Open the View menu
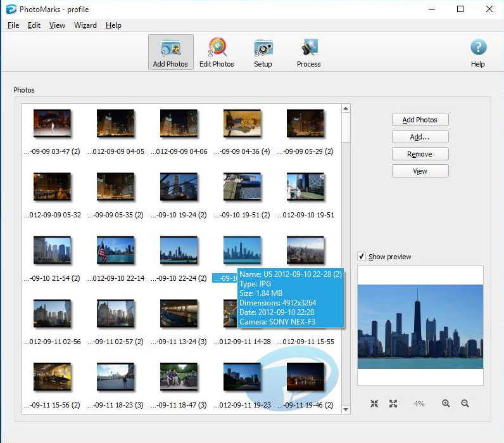Screen dimensions: 504x443 tap(57, 25)
